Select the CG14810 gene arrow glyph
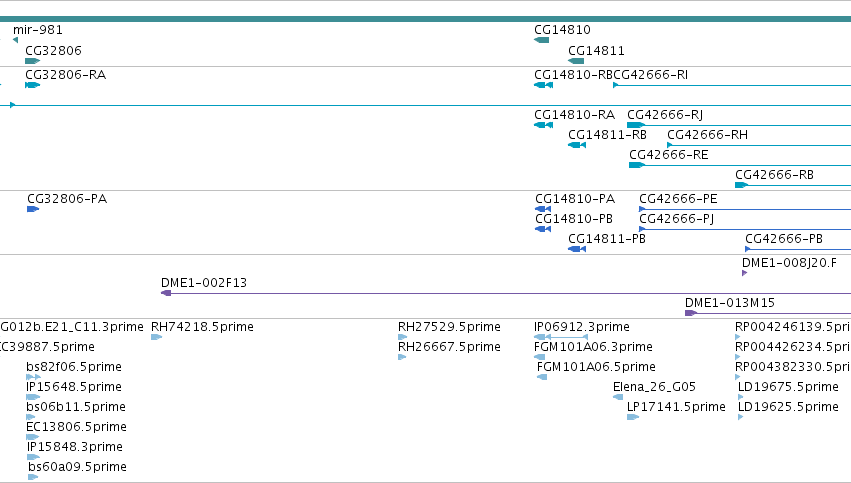This screenshot has height=483, width=851. (x=542, y=40)
